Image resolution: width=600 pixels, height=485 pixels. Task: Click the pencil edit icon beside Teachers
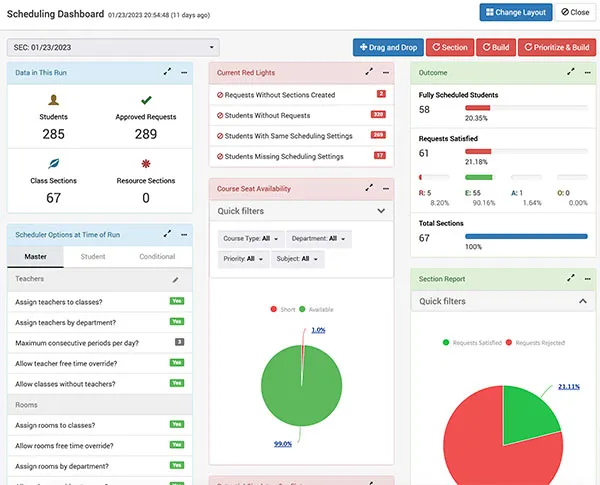pos(176,280)
